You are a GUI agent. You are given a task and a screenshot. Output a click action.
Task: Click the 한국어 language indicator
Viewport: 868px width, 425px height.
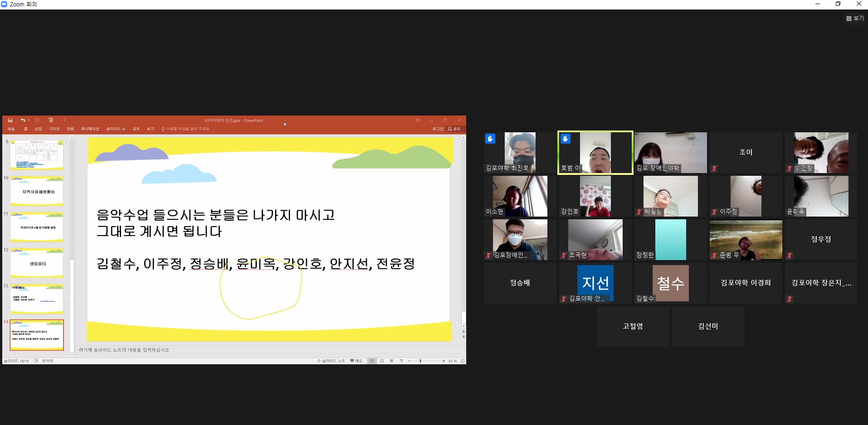click(48, 361)
